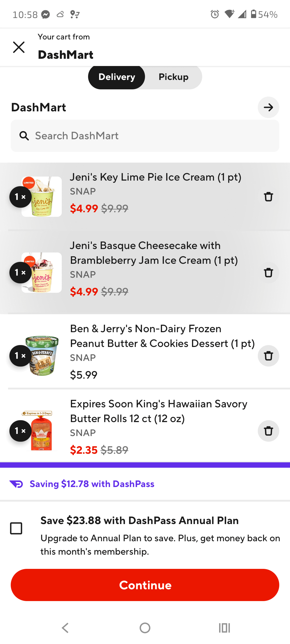This screenshot has width=290, height=644.
Task: Trash the Ben & Jerry's Non-Dairy dessert
Action: tap(268, 356)
